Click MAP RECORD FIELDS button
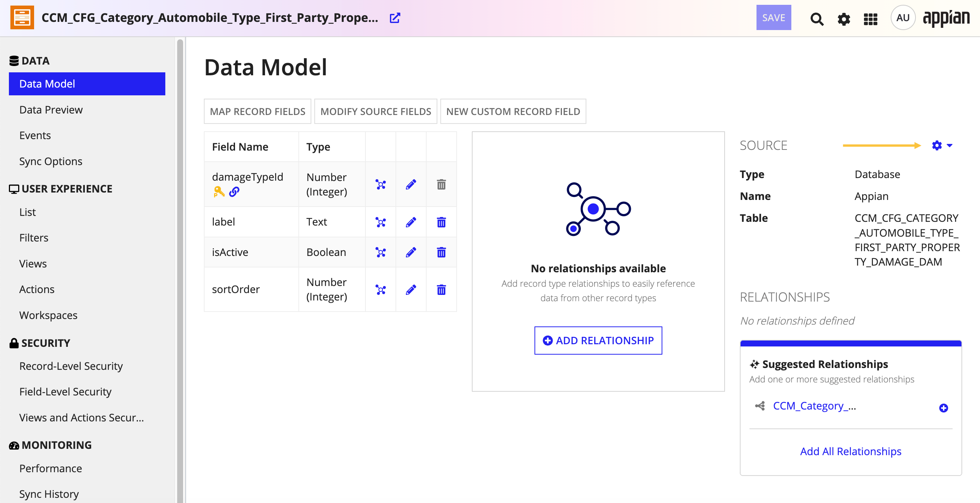980x503 pixels. (258, 112)
